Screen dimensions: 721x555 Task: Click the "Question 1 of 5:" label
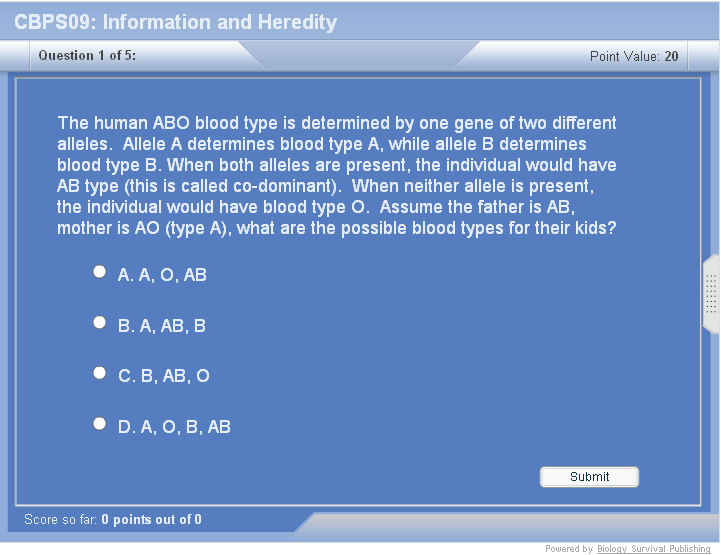click(x=87, y=56)
